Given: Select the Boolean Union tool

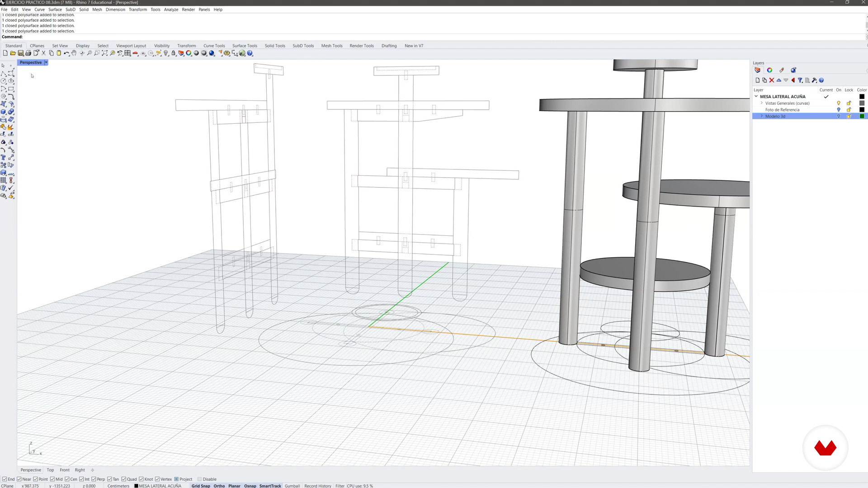Looking at the screenshot, I should [x=11, y=111].
